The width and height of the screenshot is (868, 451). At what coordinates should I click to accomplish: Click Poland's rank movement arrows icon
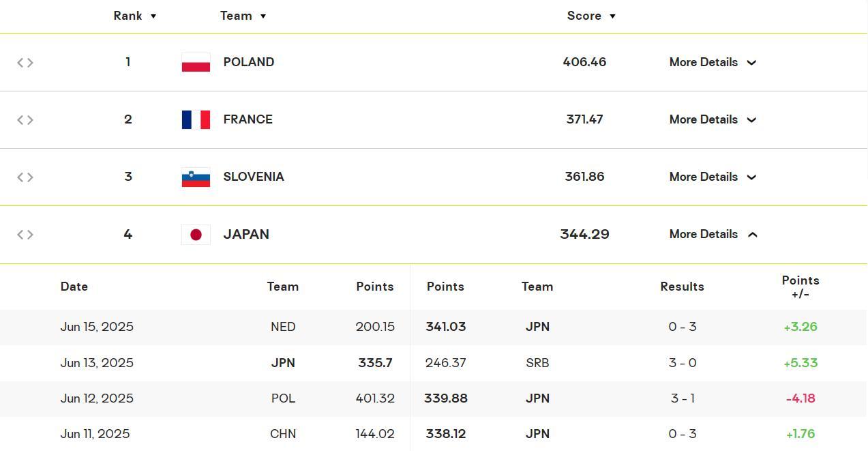(x=25, y=63)
